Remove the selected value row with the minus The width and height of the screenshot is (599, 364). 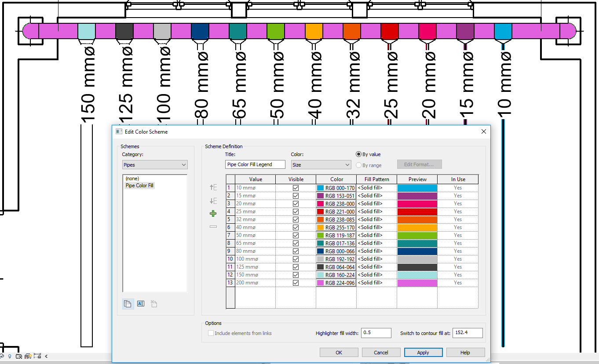pos(213,226)
